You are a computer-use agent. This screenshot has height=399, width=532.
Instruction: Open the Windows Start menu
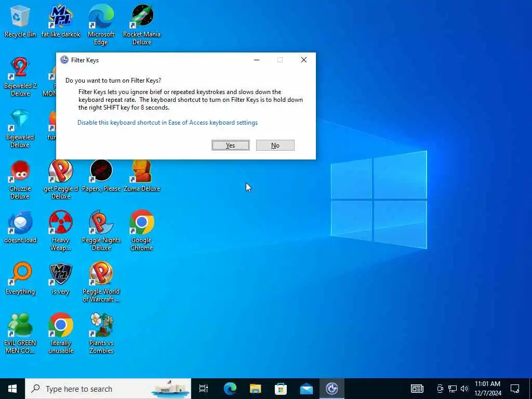tap(12, 389)
